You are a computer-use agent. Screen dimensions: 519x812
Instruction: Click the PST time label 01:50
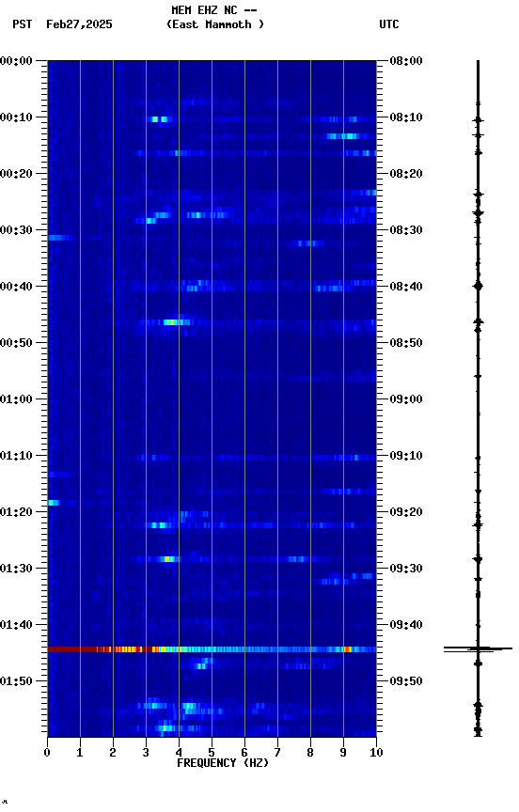point(16,681)
